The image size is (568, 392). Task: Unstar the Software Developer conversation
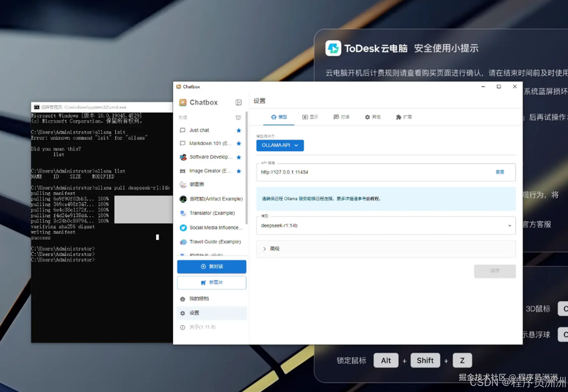(x=239, y=157)
